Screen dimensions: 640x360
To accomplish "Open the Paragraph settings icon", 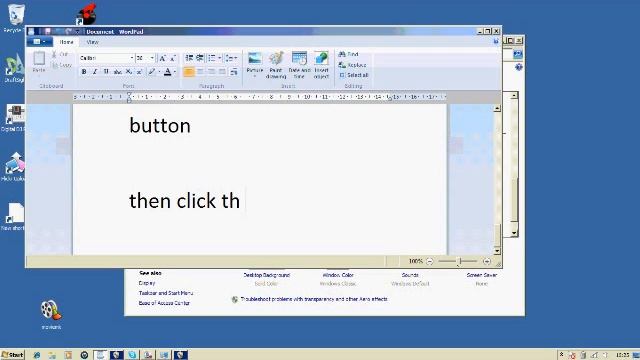I will pyautogui.click(x=234, y=72).
